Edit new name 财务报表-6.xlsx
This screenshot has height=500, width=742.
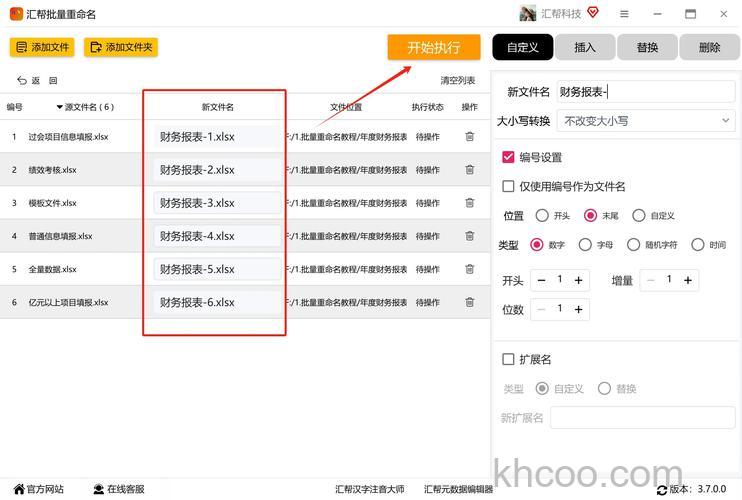pos(218,302)
